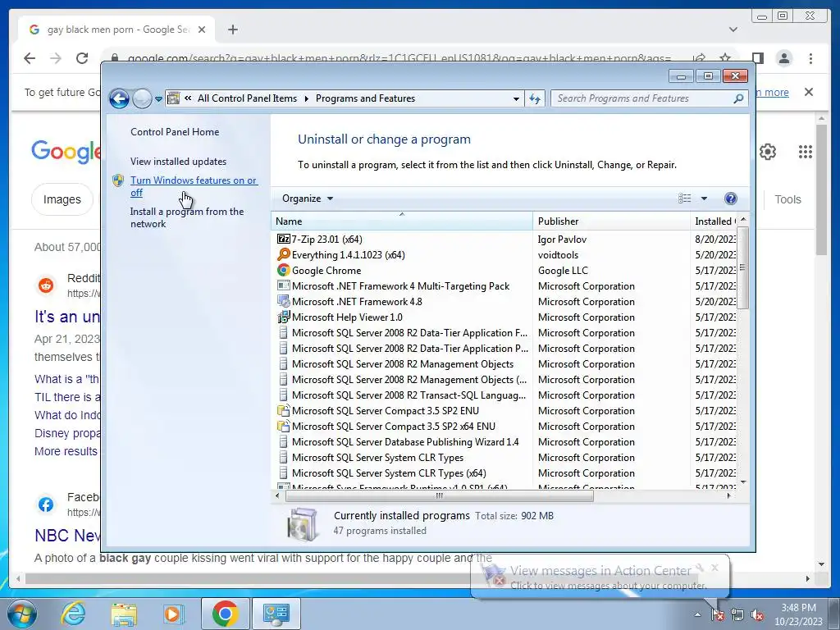Open submenu arrow after All Control Panel Items
The width and height of the screenshot is (840, 630).
click(307, 98)
